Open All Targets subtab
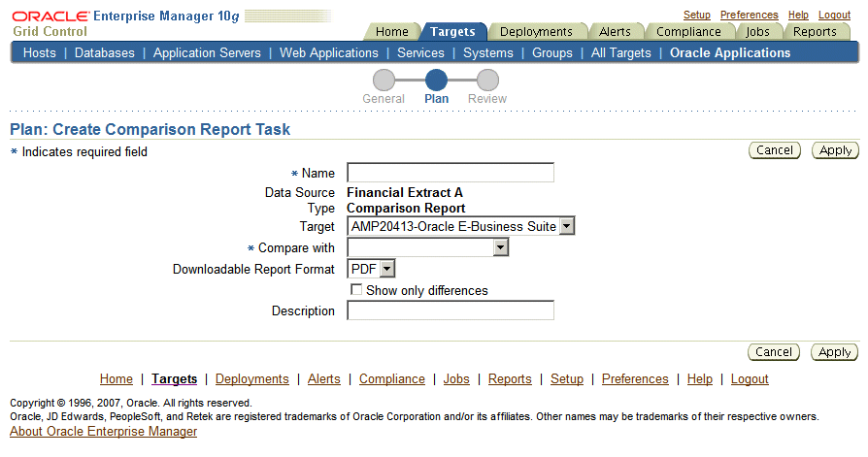The height and width of the screenshot is (457, 868). tap(621, 53)
